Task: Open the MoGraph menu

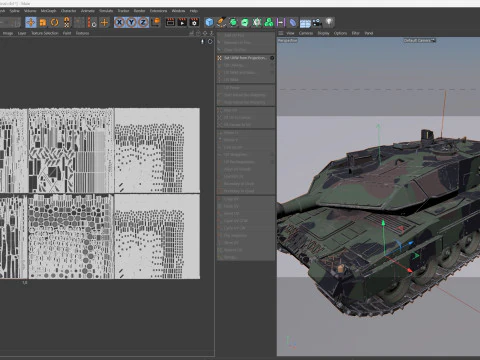Action: point(48,11)
